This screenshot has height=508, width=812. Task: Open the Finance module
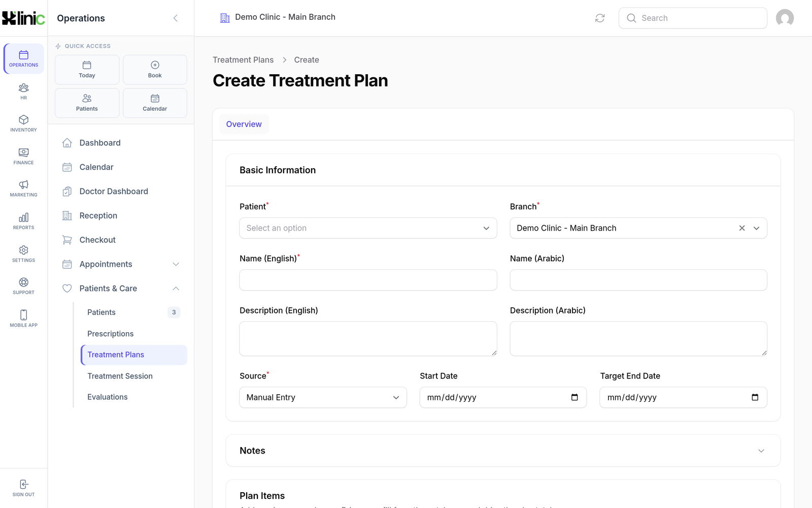[24, 156]
